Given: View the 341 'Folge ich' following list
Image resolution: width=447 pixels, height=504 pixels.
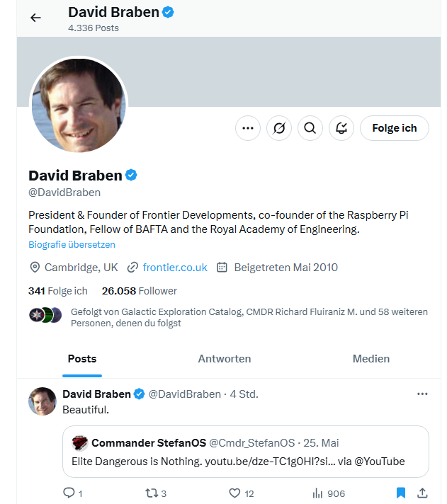Looking at the screenshot, I should (58, 291).
